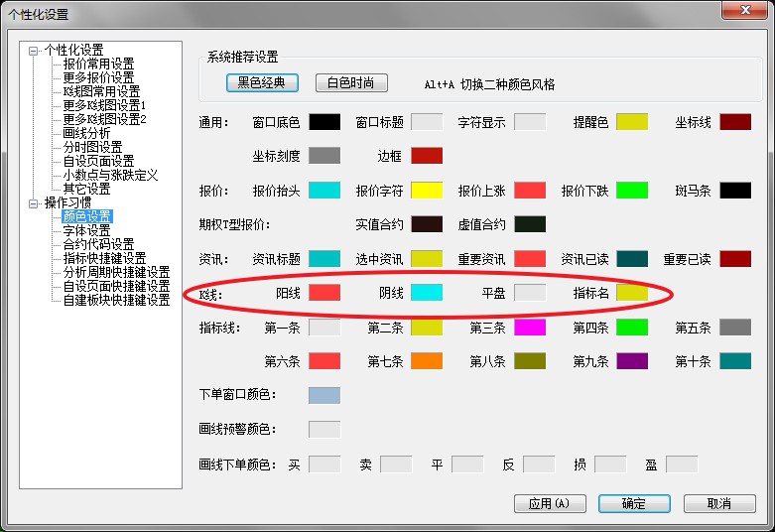Change the 第七条 orange indicator line swatch
This screenshot has width=775, height=532.
(x=427, y=361)
